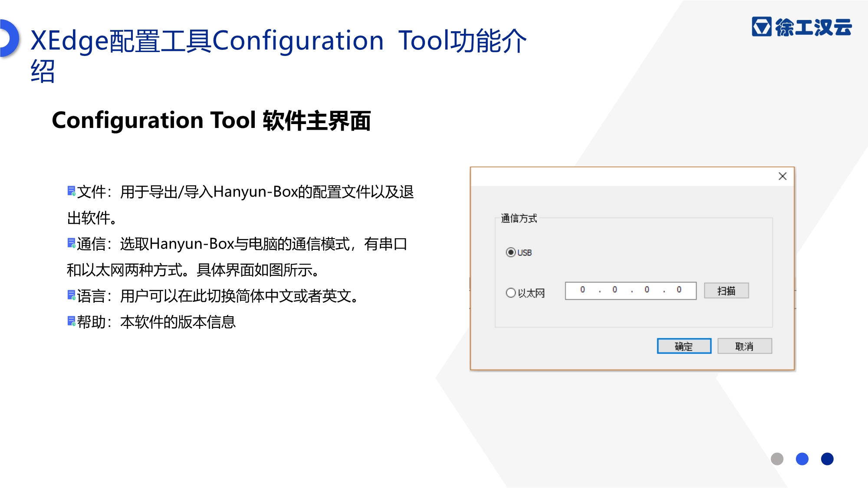Click the IP address input field
The height and width of the screenshot is (488, 868).
pyautogui.click(x=631, y=291)
